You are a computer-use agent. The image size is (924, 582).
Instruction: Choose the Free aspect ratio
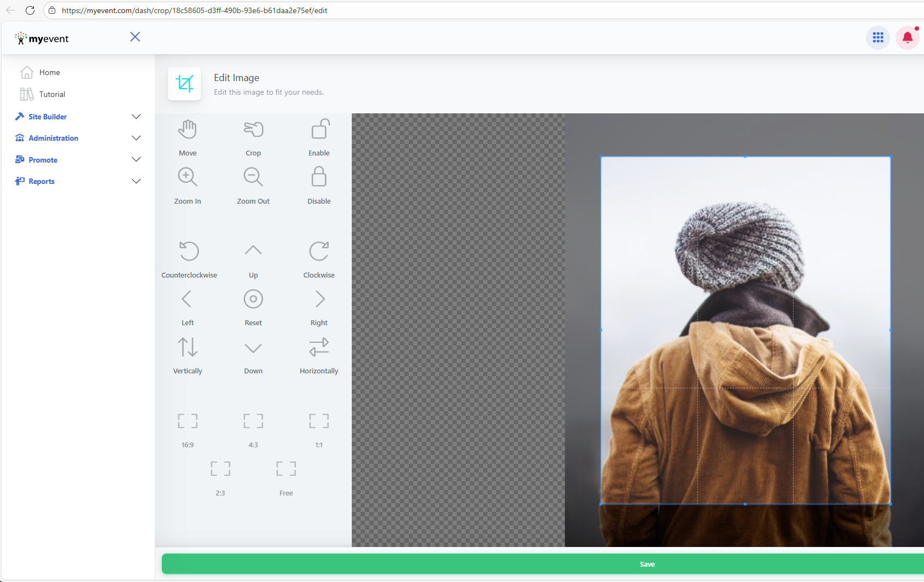(286, 469)
